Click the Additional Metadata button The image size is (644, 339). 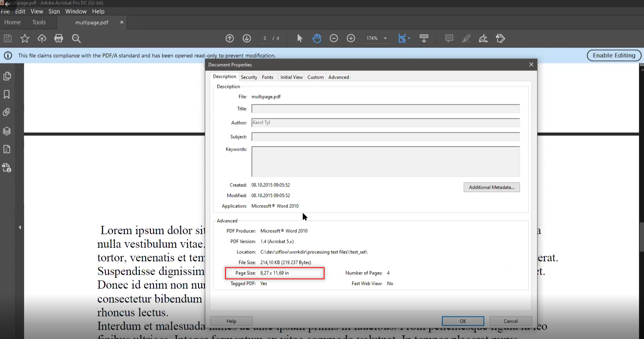tap(491, 187)
